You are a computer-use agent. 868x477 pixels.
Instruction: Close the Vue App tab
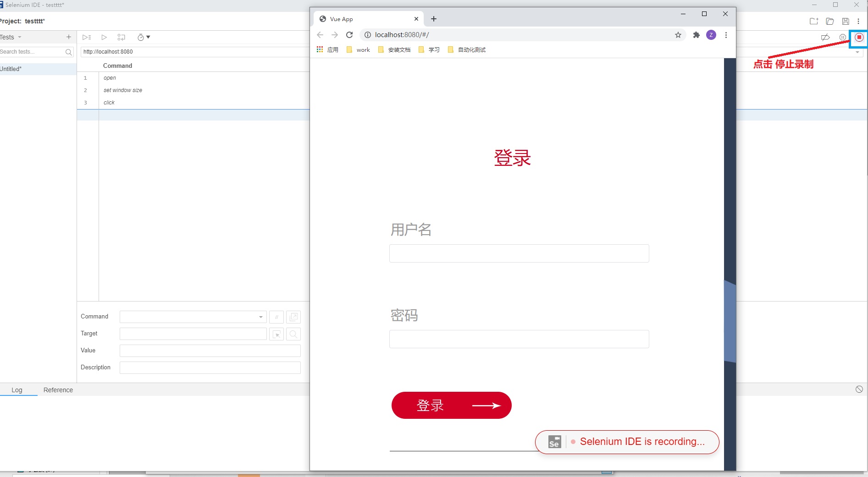416,19
